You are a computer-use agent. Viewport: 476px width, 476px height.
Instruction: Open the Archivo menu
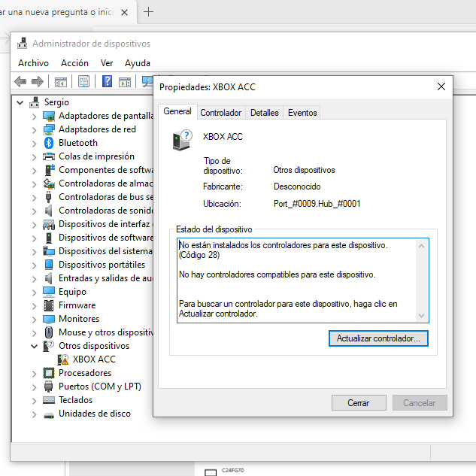tap(33, 63)
